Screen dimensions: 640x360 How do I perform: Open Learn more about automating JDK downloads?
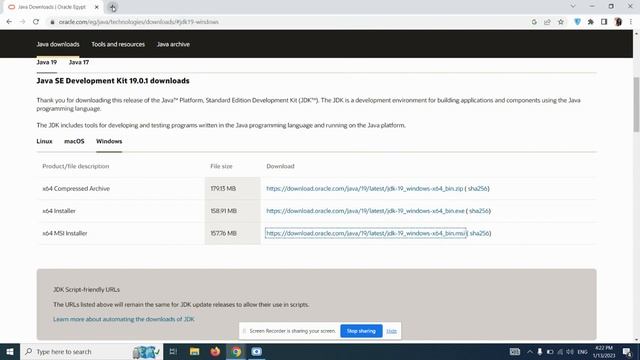(x=124, y=319)
